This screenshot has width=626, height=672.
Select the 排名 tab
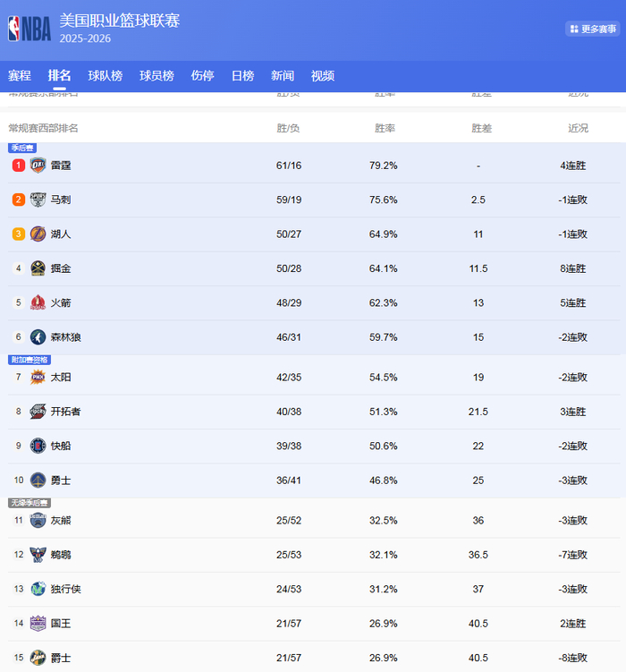(x=60, y=76)
